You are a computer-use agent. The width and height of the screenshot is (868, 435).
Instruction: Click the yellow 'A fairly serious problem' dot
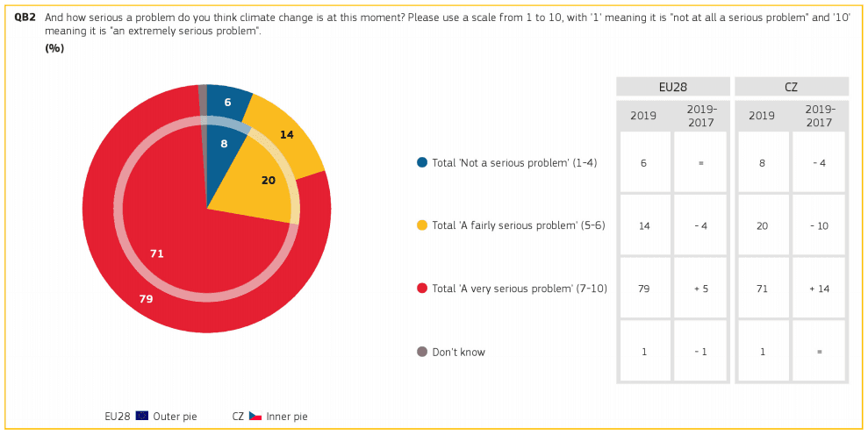(x=422, y=225)
